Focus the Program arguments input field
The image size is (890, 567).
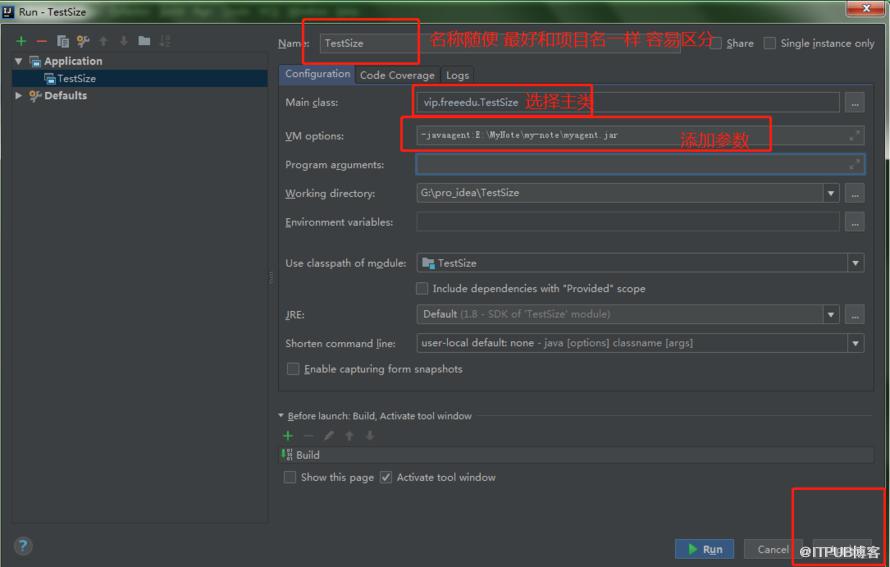(640, 165)
